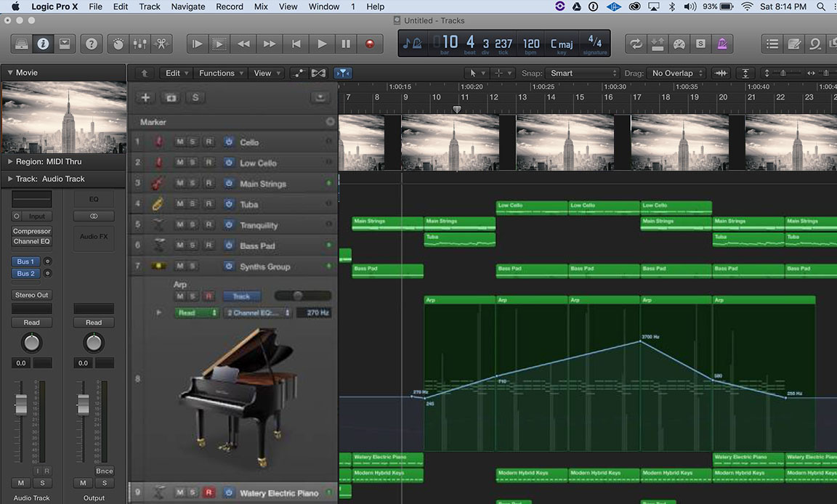The height and width of the screenshot is (504, 837).
Task: Open the Mix menu
Action: 261,7
